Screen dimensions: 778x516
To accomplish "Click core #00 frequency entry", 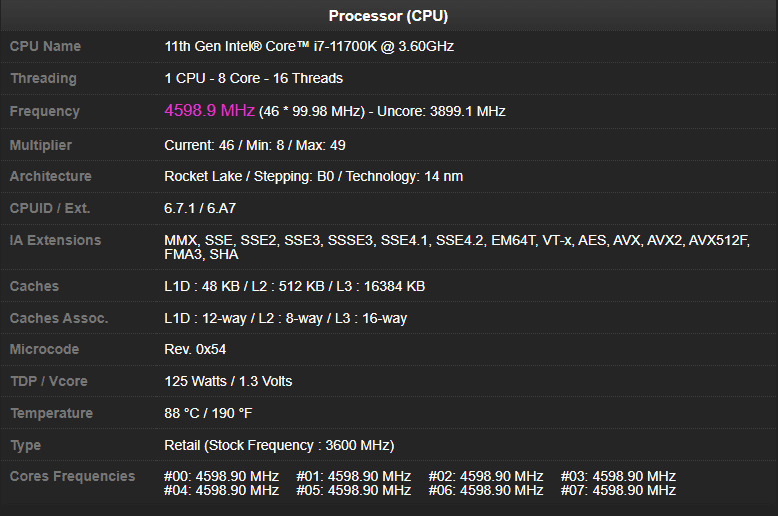I will [x=221, y=476].
